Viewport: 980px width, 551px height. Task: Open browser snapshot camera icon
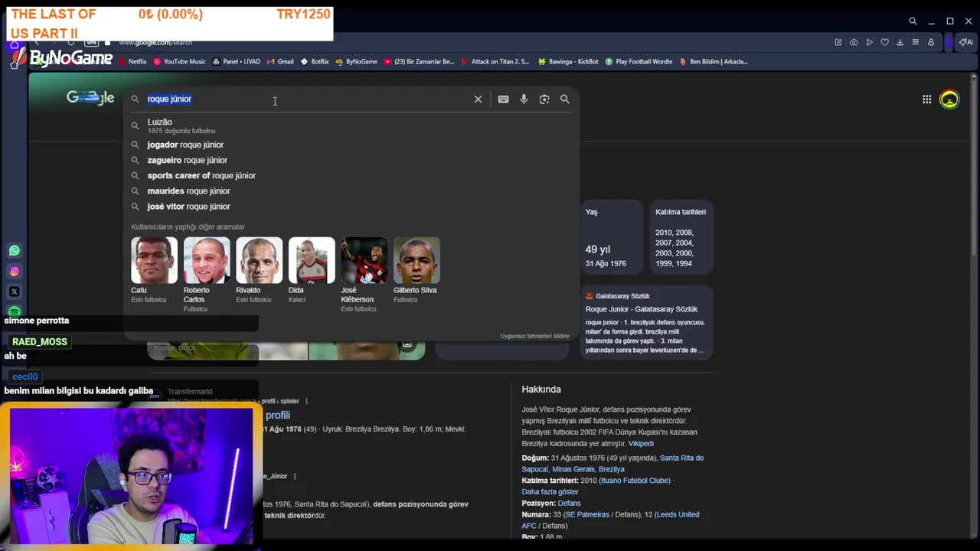coord(854,42)
